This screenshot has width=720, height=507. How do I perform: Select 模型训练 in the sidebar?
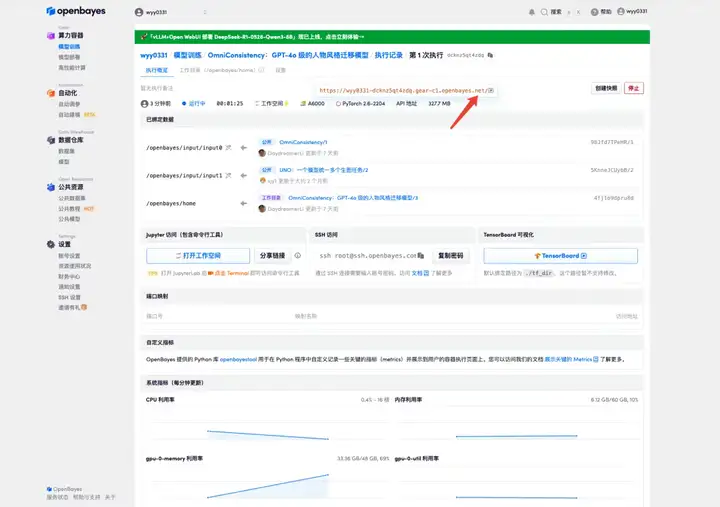click(x=69, y=47)
